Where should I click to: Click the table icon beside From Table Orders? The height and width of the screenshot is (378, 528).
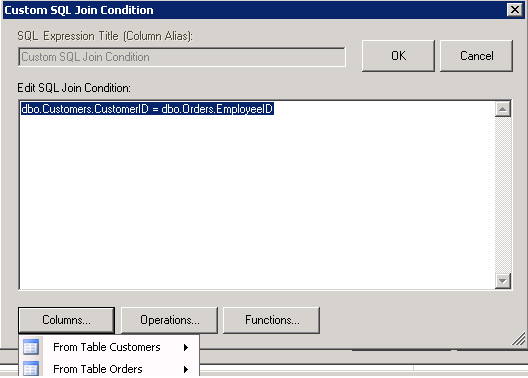[31, 369]
